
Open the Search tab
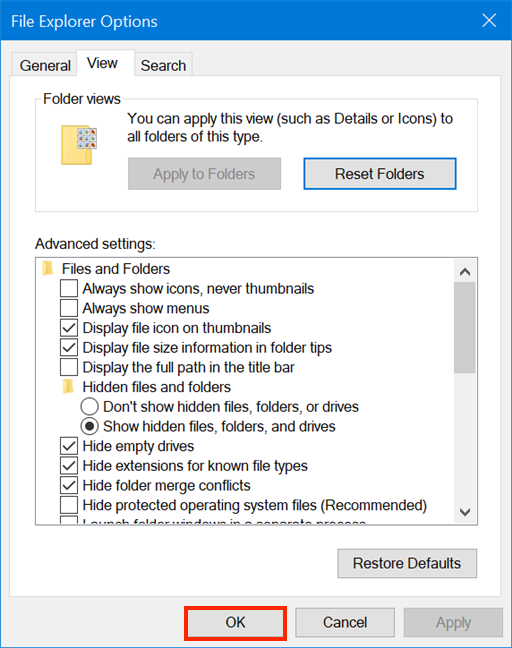(163, 65)
